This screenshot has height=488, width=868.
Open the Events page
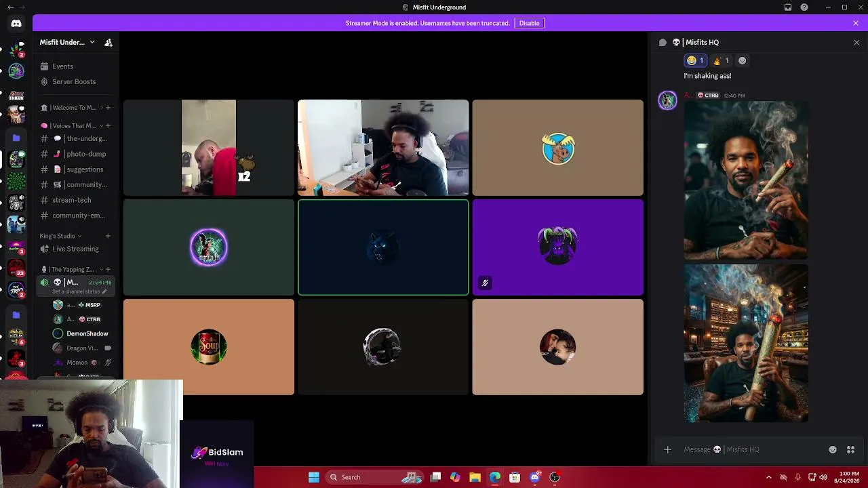pos(75,66)
